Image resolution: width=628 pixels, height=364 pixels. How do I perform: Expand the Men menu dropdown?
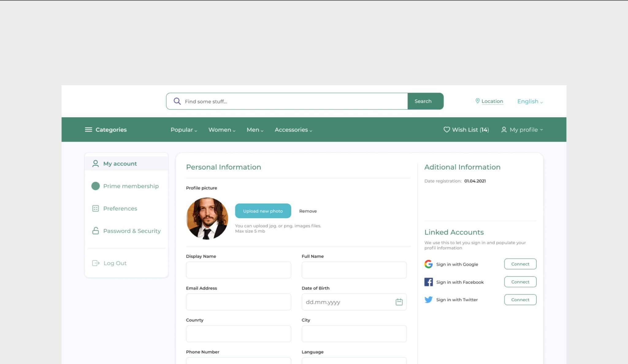255,130
